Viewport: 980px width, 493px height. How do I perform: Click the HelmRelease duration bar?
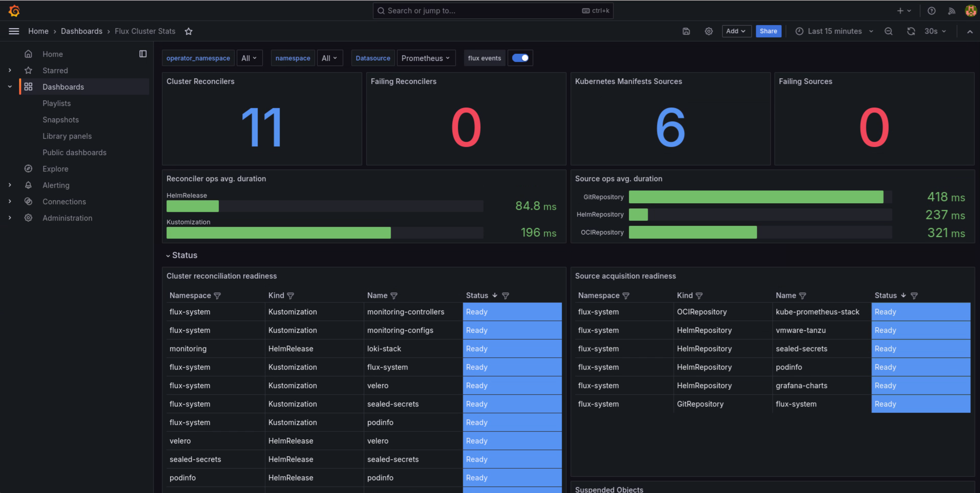[193, 206]
